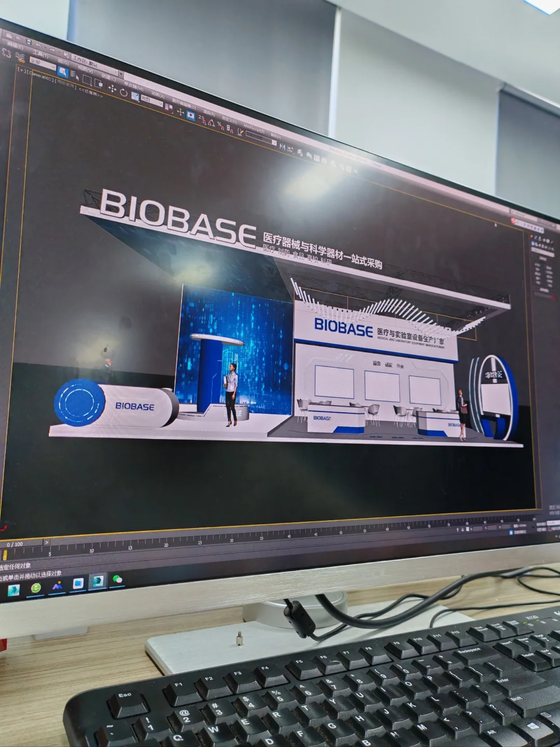This screenshot has height=747, width=560.
Task: Open the 工作区: 默认 workspace dropdown
Action: pyautogui.click(x=95, y=64)
